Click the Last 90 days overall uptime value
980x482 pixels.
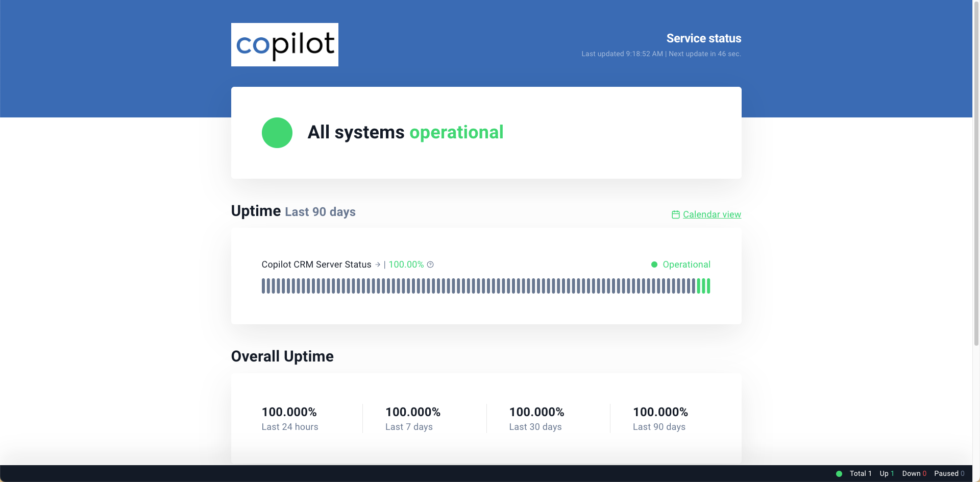point(660,412)
